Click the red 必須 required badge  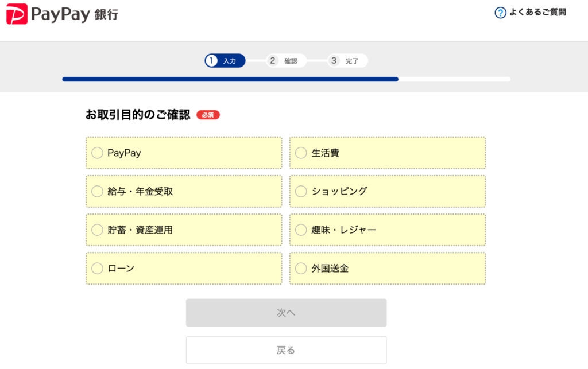pyautogui.click(x=208, y=115)
